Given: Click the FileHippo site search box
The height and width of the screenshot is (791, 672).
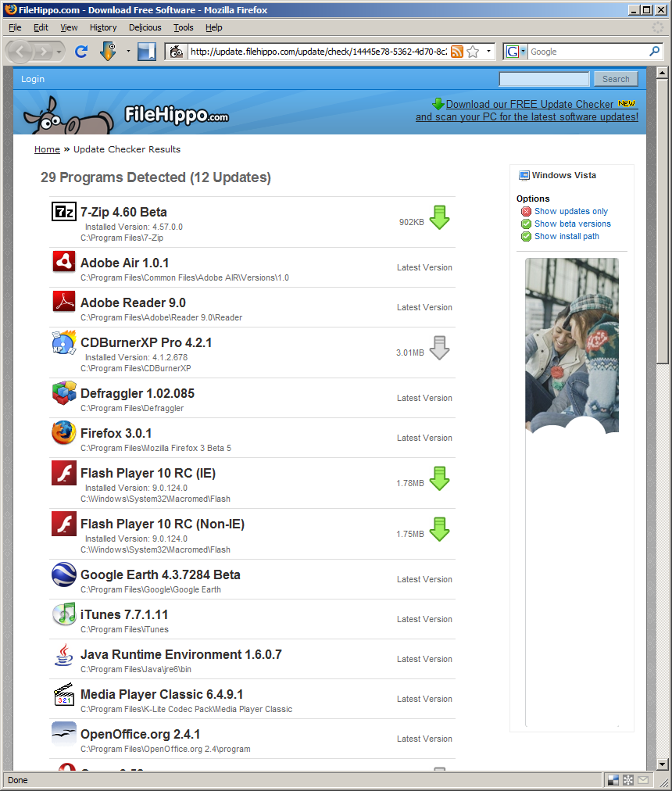Looking at the screenshot, I should click(x=544, y=79).
